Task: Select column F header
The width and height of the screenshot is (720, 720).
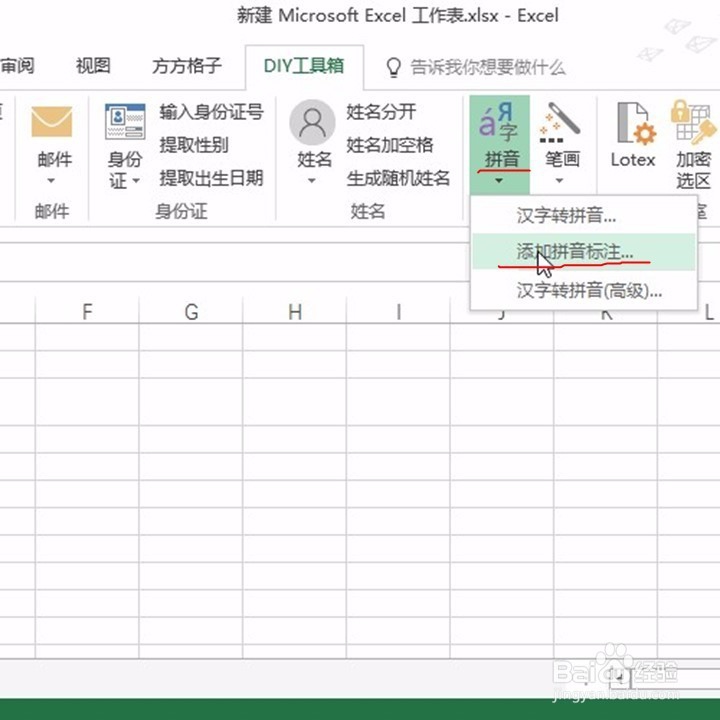Action: tap(87, 311)
